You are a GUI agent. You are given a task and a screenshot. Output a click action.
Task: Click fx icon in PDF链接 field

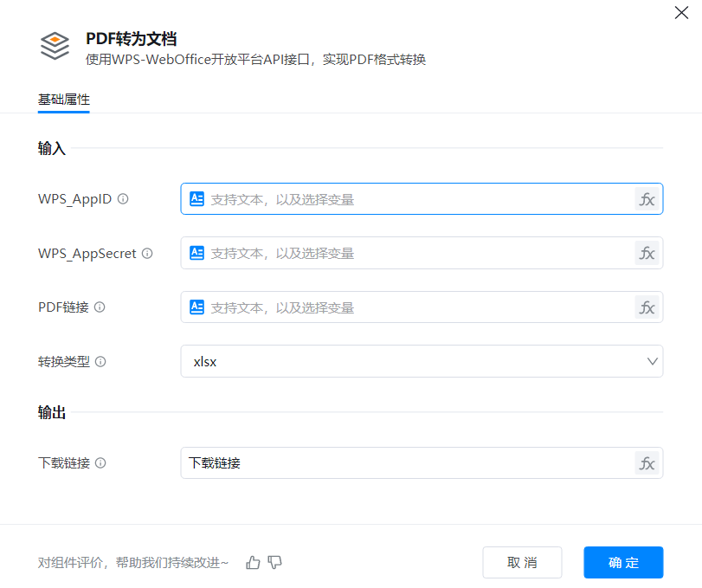(647, 307)
